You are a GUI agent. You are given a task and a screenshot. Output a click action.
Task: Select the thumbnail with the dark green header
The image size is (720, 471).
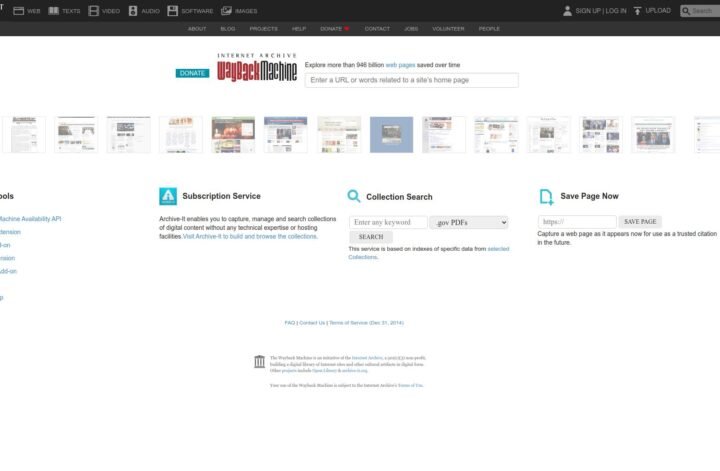(233, 135)
